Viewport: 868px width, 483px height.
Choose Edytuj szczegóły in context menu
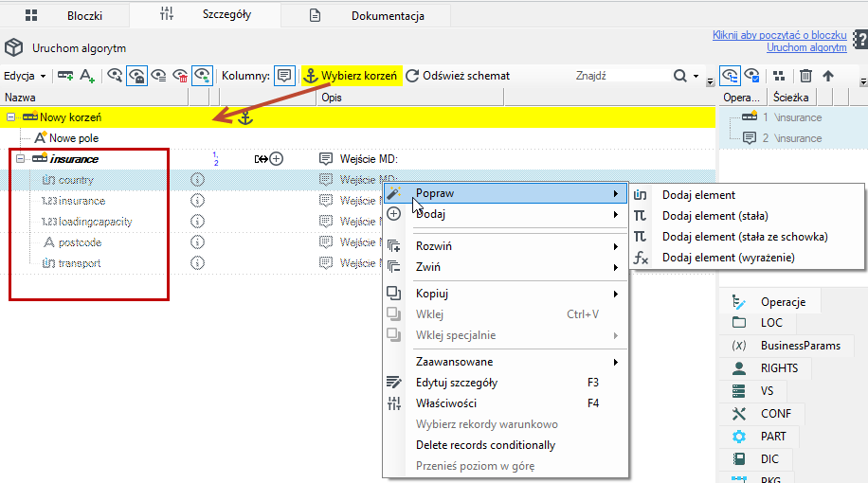(x=505, y=383)
